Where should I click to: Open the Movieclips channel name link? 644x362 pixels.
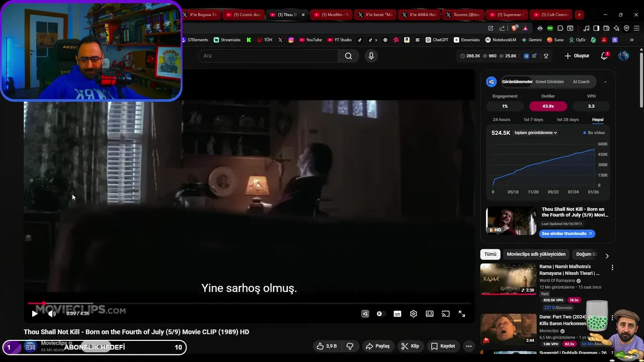click(x=54, y=343)
